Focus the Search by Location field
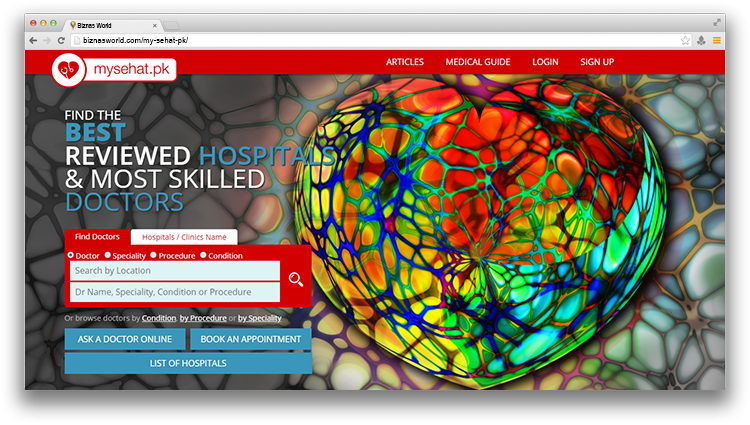This screenshot has width=750, height=425. click(x=175, y=270)
